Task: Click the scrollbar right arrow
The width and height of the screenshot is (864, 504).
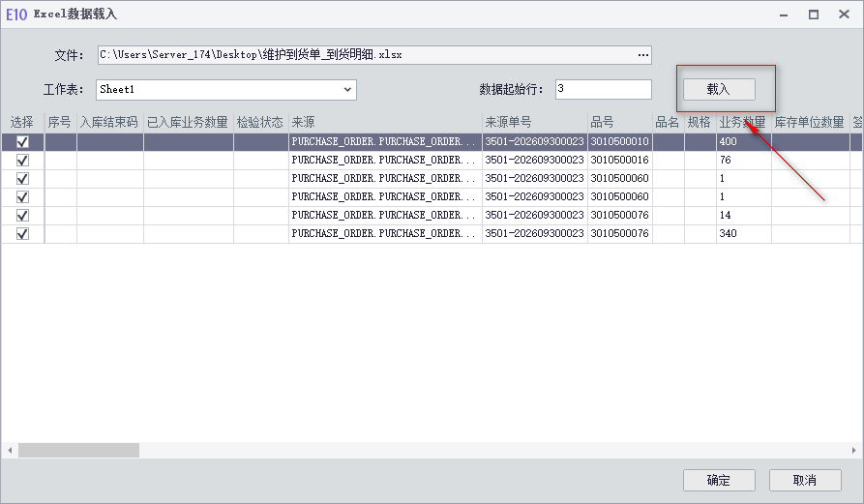Action: (x=854, y=451)
